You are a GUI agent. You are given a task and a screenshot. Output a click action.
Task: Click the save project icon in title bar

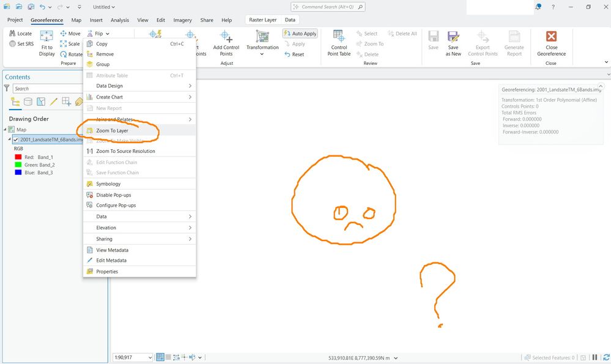31,7
